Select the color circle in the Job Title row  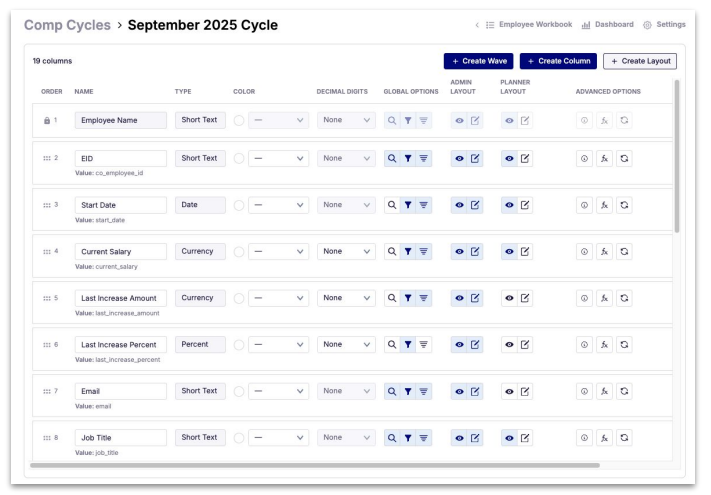[239, 438]
